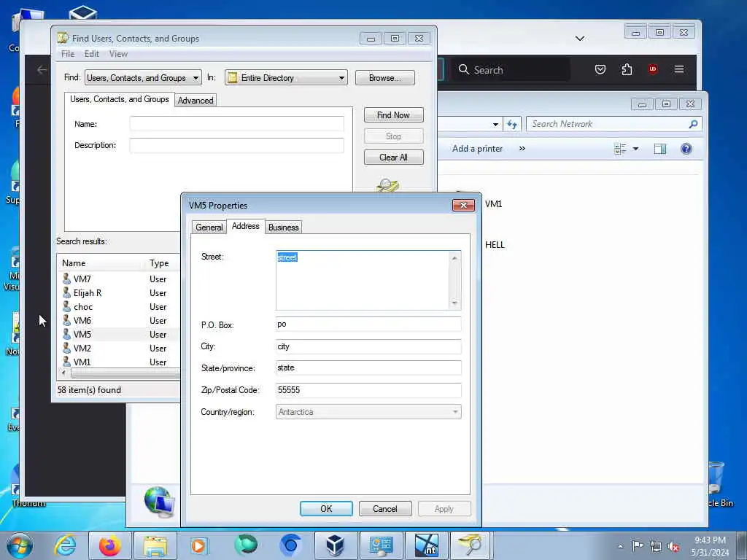Expand the toolbar overflow chevron after Add a printer
The width and height of the screenshot is (747, 560).
pos(522,149)
